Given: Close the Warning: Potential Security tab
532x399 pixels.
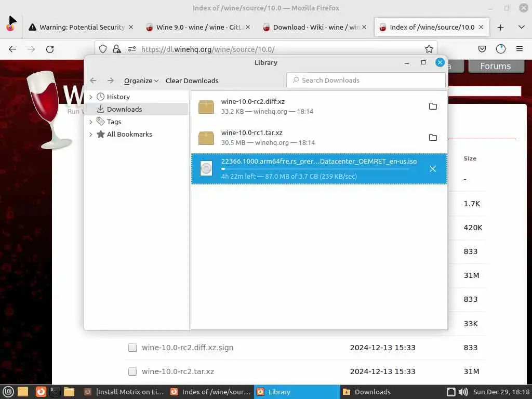Looking at the screenshot, I should [x=130, y=27].
